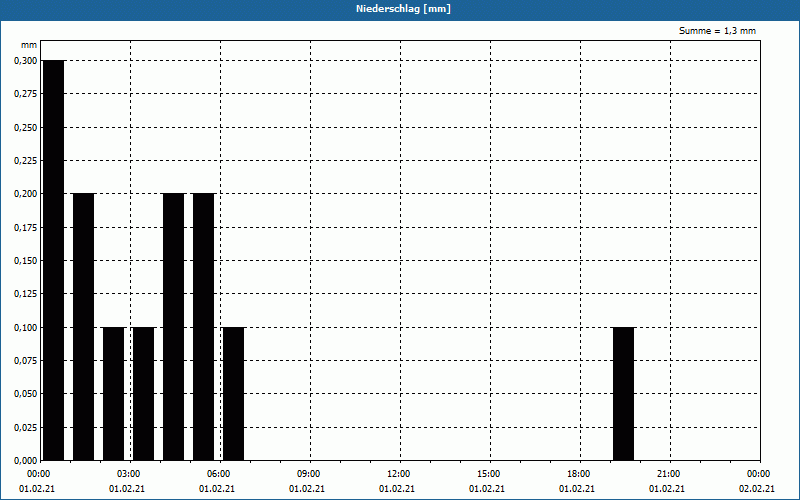Viewport: 800px width, 500px height.
Task: Click the "15:00" time axis label
Action: 489,474
